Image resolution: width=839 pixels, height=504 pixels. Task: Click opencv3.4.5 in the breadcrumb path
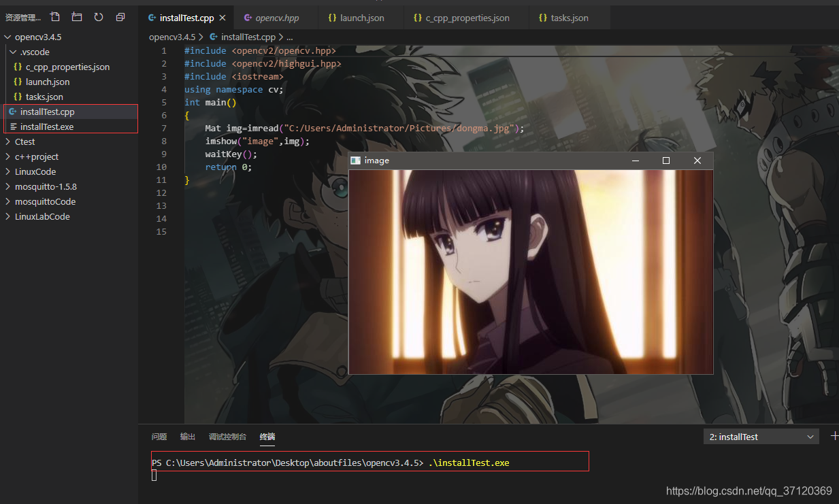point(172,37)
